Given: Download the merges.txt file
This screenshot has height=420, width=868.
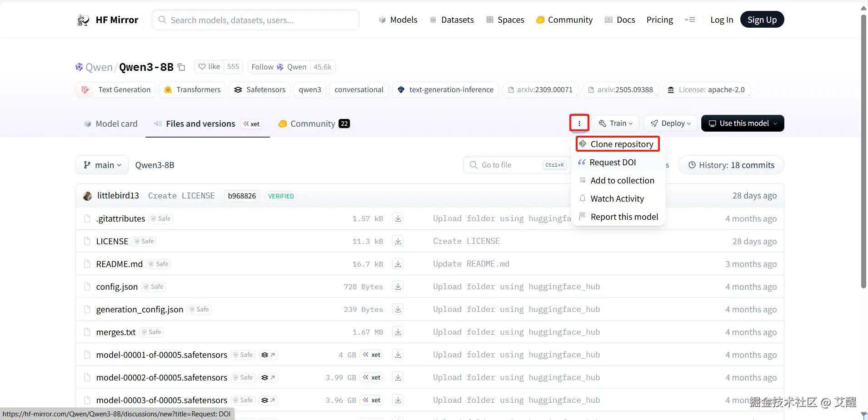Looking at the screenshot, I should click(398, 332).
